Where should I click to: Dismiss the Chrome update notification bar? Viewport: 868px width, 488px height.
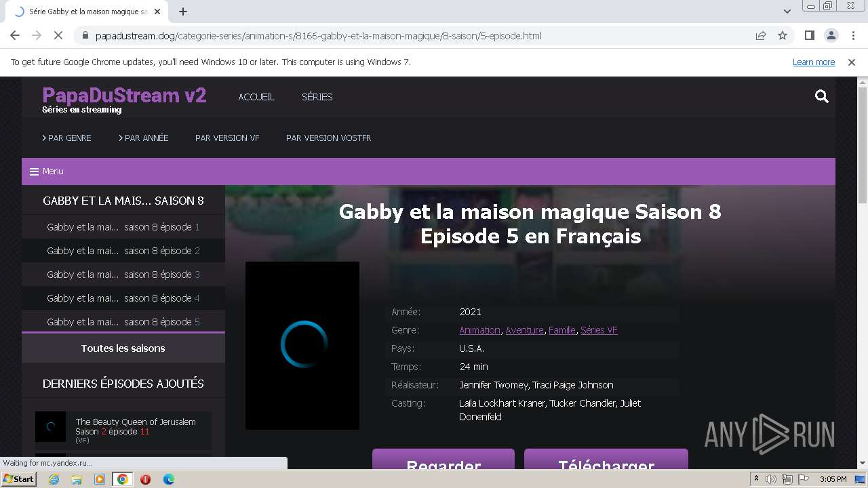pos(852,62)
